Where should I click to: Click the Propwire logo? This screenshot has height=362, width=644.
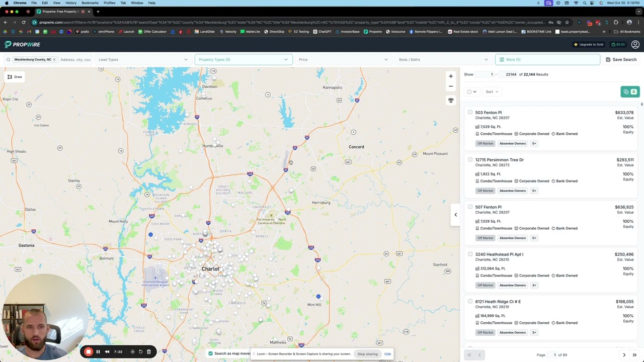click(x=22, y=44)
